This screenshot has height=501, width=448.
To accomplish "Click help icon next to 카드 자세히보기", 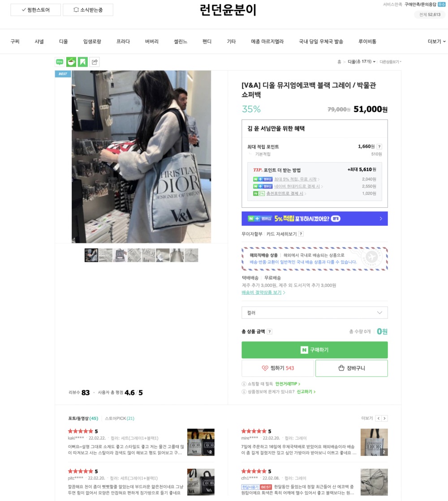I will [x=301, y=234].
